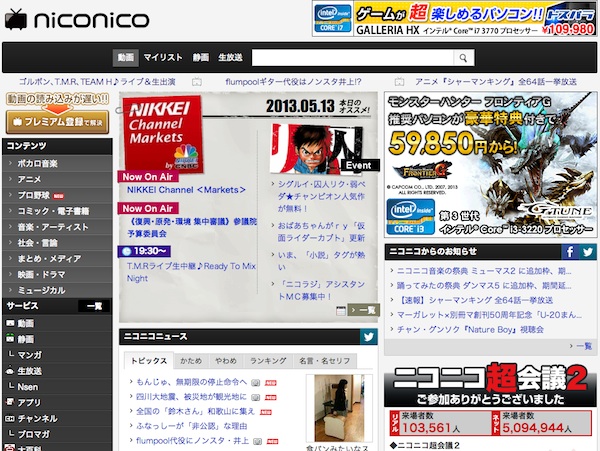Click Twitter icon in ニコニコニュース header
This screenshot has width=600, height=451.
coord(367,336)
